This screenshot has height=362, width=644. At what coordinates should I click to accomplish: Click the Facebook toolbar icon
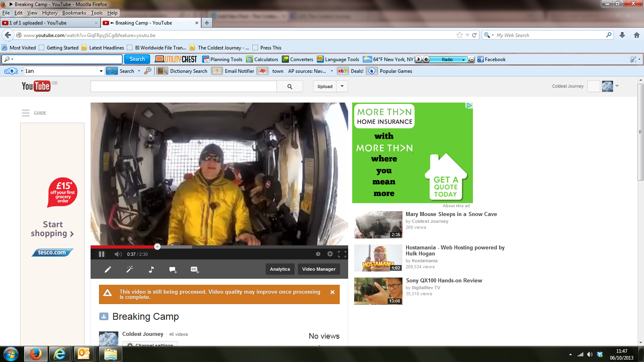(481, 59)
